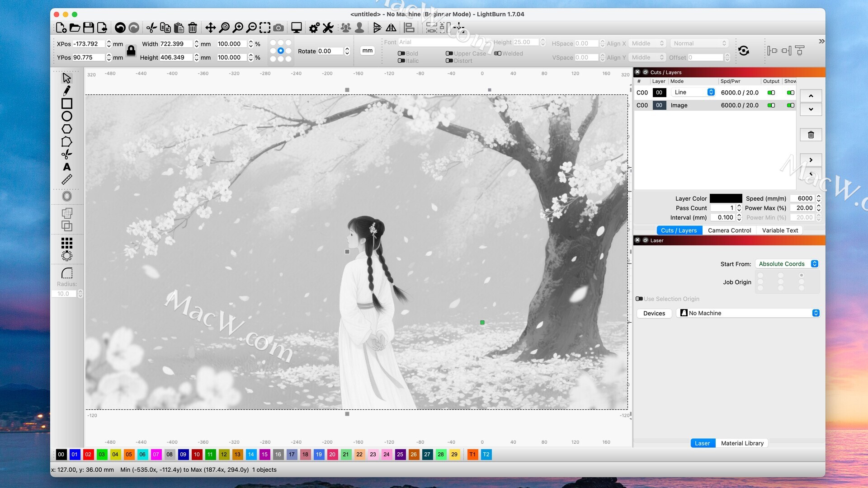Click the Save Project floppy icon
The height and width of the screenshot is (488, 868).
[x=89, y=28]
